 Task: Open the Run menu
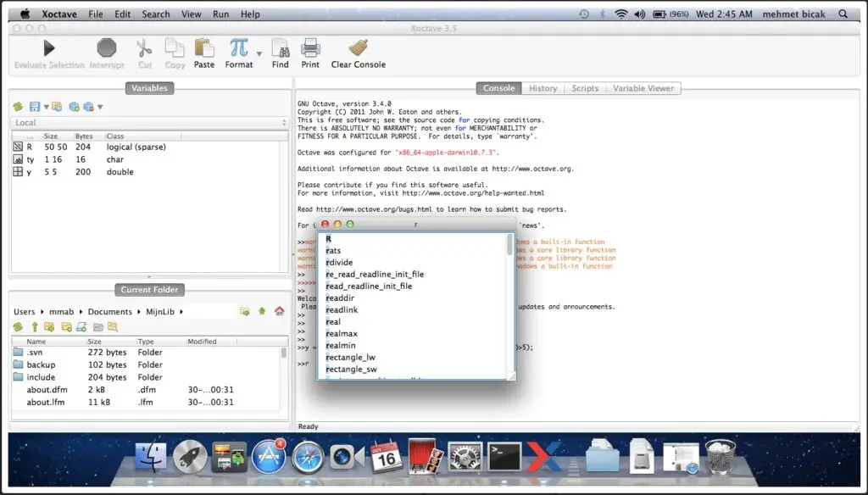click(221, 14)
